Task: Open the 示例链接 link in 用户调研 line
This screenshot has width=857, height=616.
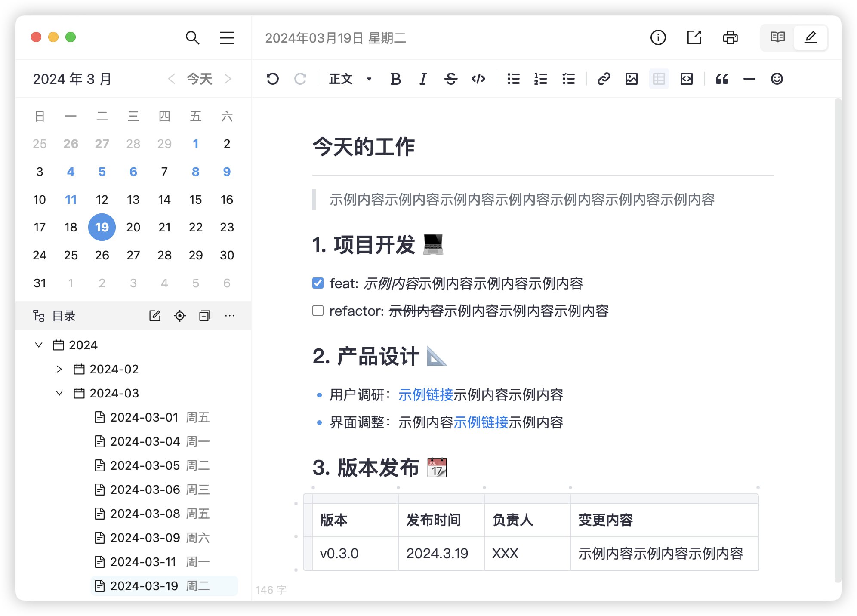Action: tap(425, 394)
